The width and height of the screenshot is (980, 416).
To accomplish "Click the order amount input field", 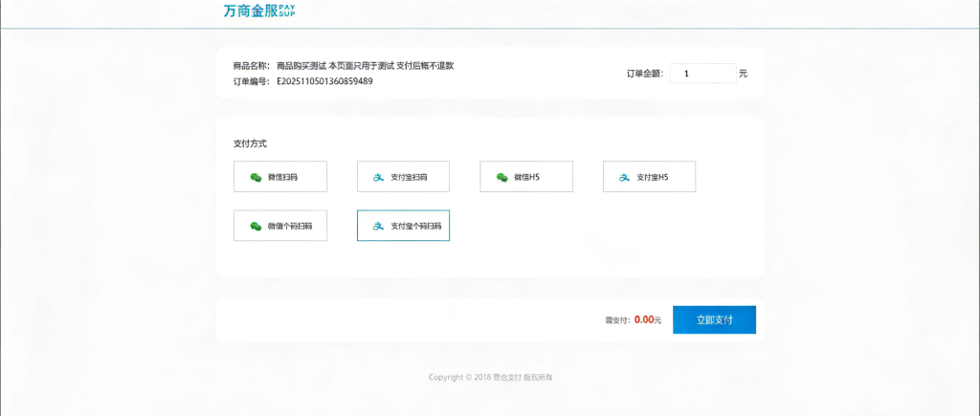I will pyautogui.click(x=703, y=73).
